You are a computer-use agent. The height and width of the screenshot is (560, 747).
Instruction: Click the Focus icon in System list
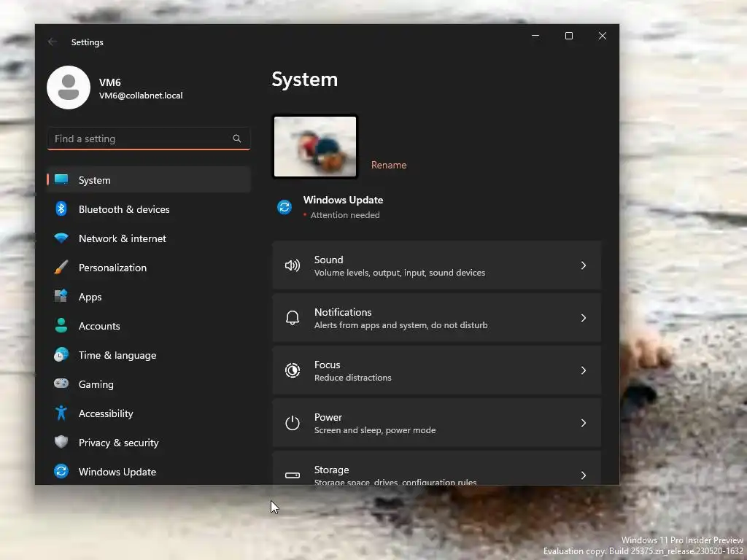pyautogui.click(x=293, y=370)
